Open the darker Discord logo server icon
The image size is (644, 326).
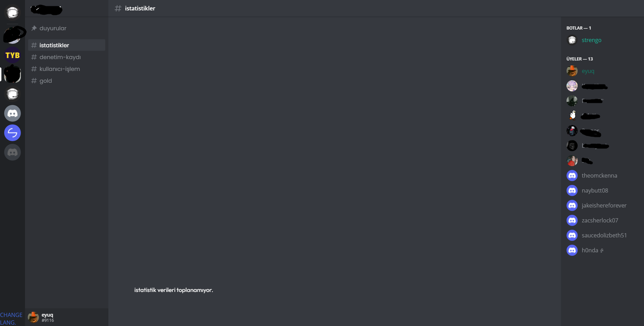click(x=13, y=152)
